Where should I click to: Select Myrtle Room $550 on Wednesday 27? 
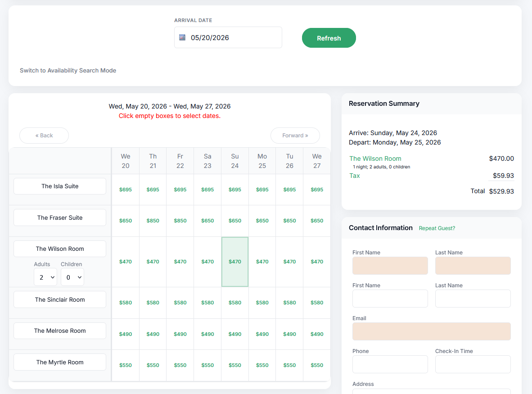[317, 365]
